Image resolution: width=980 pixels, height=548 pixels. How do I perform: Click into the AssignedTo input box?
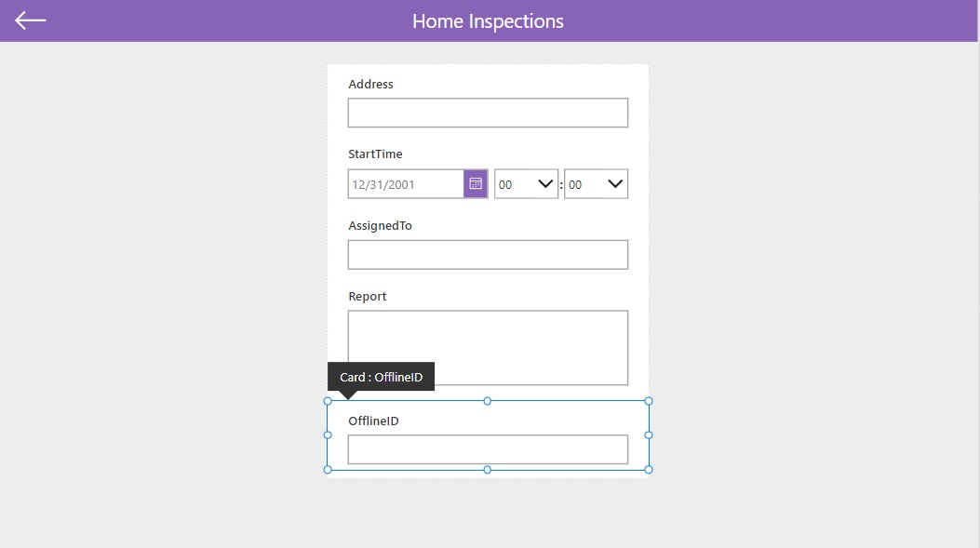point(488,255)
